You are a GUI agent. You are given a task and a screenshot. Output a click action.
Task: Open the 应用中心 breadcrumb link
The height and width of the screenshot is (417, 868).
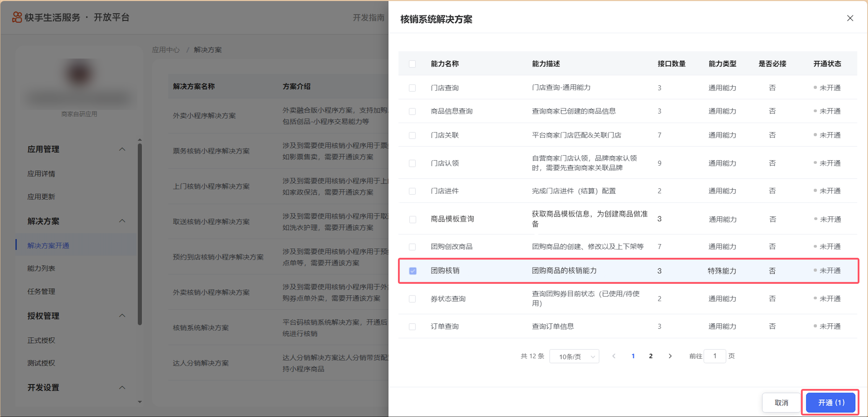[165, 50]
